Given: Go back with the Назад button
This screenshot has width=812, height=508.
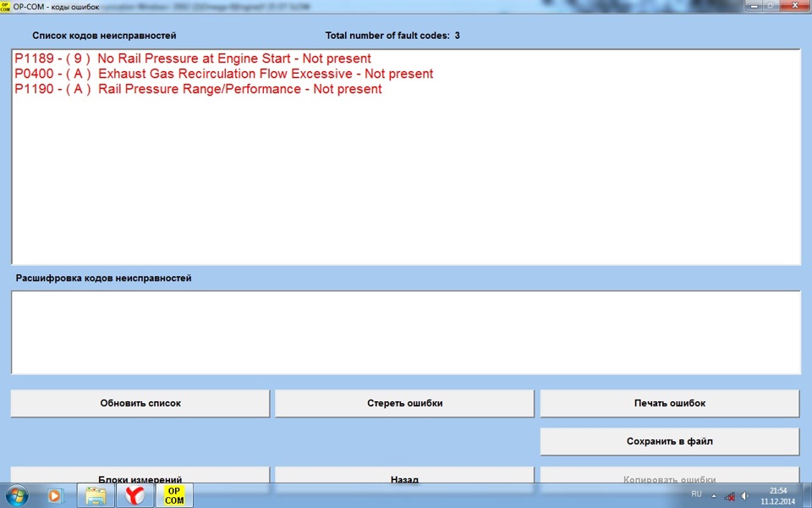Looking at the screenshot, I should pos(404,475).
